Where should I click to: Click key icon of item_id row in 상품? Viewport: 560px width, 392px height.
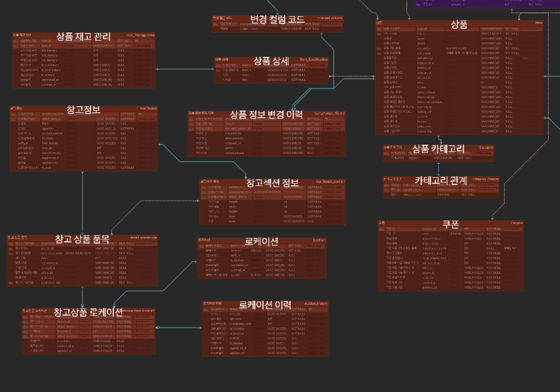click(379, 29)
